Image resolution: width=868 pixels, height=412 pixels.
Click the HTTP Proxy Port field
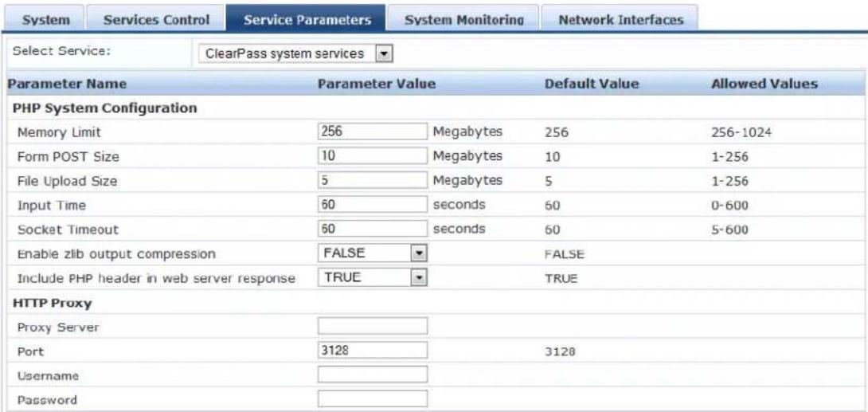click(x=373, y=351)
